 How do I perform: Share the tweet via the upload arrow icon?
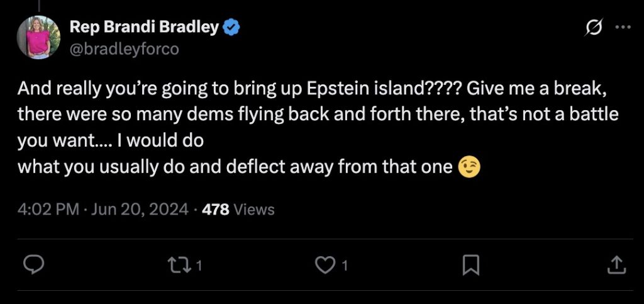point(615,265)
